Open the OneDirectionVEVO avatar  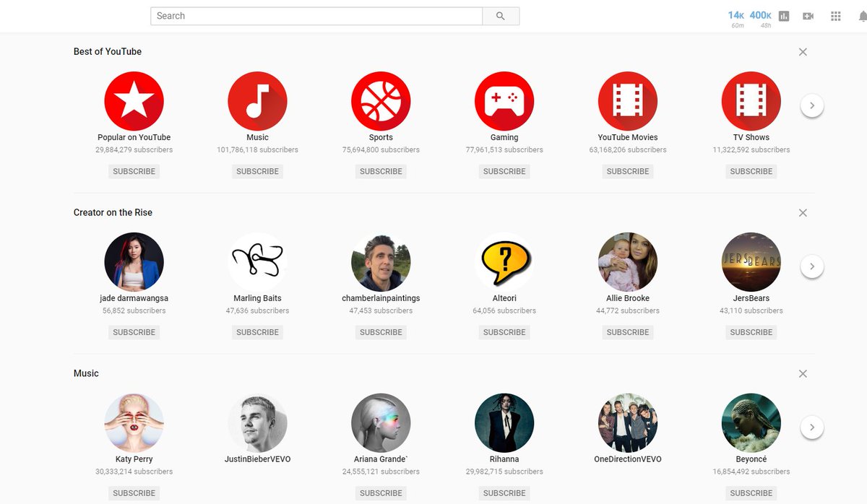pos(628,423)
